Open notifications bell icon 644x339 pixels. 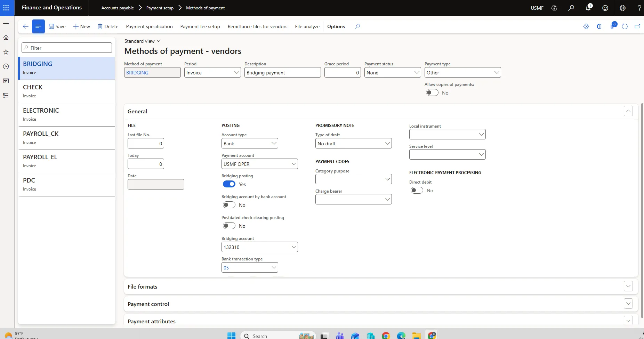[x=588, y=8]
